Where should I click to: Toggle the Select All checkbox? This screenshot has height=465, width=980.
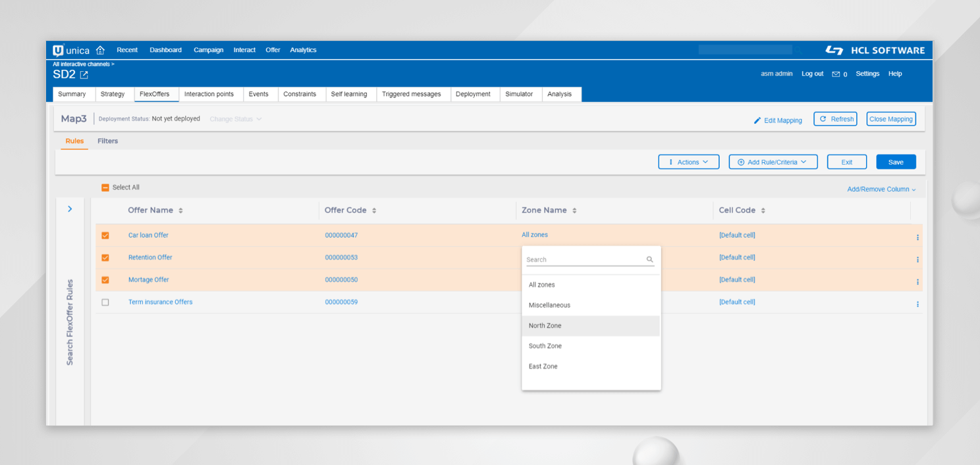[x=105, y=188]
